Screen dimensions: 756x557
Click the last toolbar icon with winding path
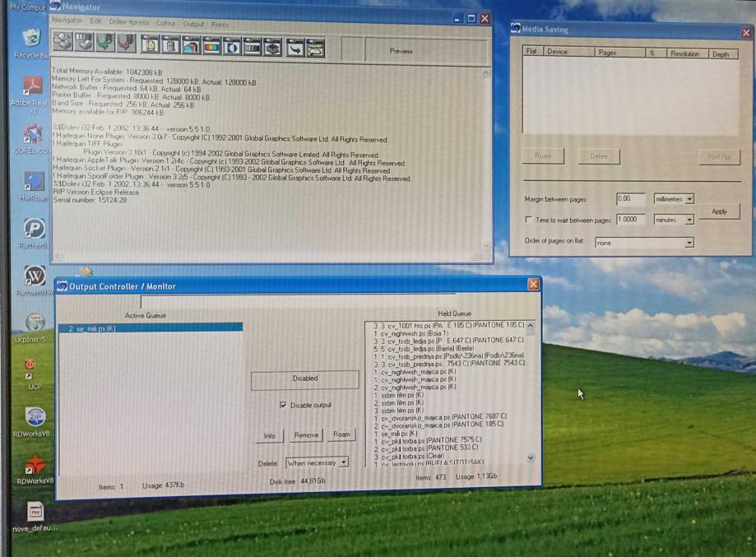315,49
